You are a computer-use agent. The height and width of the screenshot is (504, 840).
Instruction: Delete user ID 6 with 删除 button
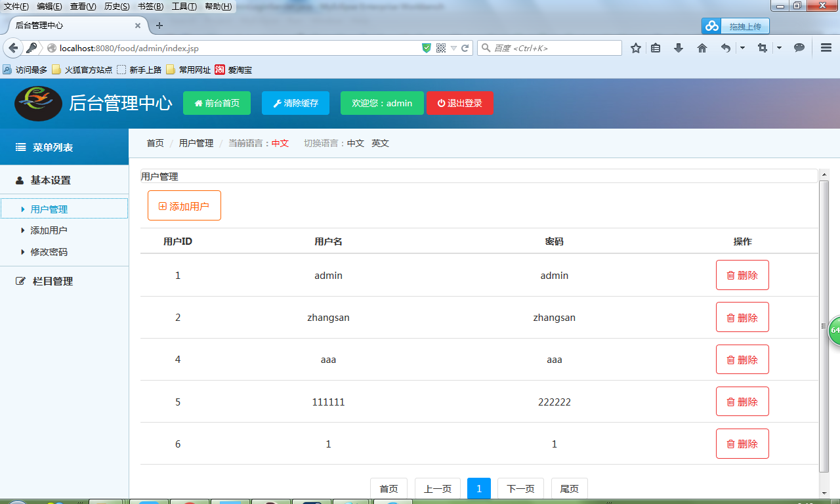742,444
